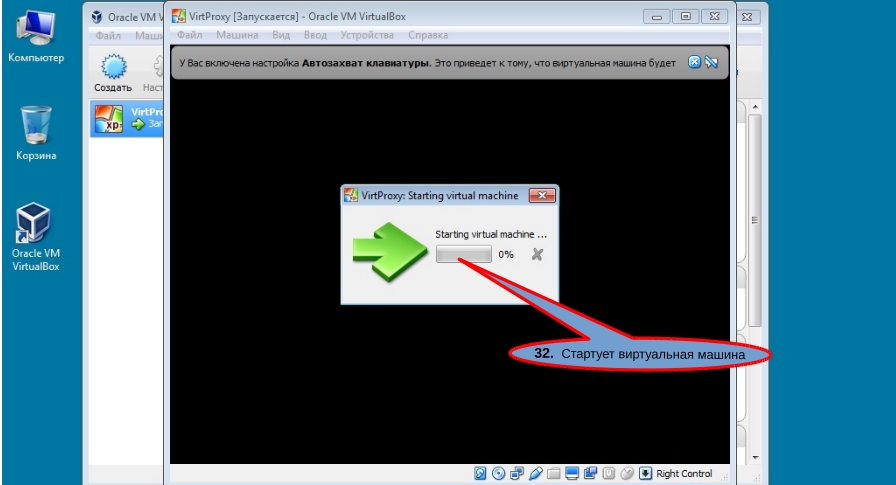Click the Manager window scrollbar up arrow
The image size is (896, 485).
pos(755,107)
